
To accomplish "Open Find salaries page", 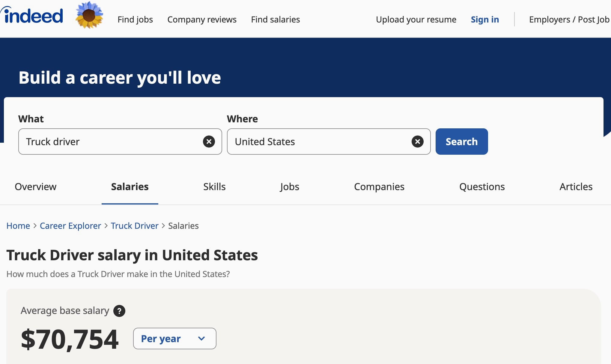I will point(275,19).
